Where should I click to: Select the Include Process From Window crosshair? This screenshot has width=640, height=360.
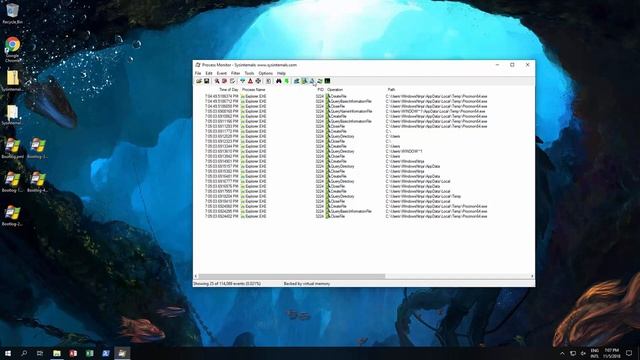[x=258, y=81]
